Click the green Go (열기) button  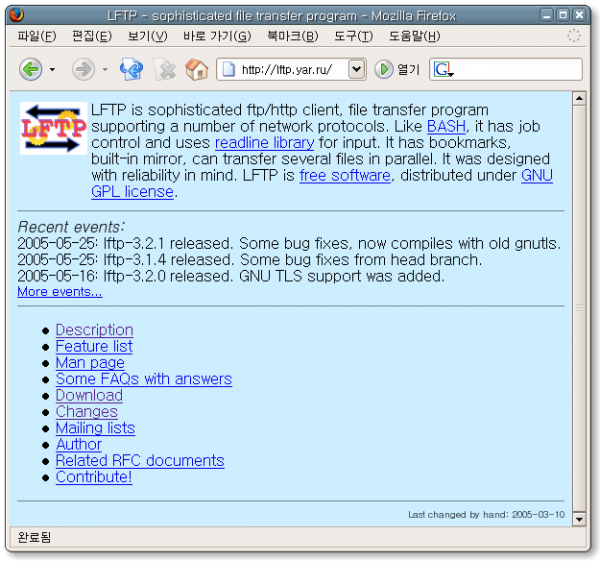click(x=397, y=69)
